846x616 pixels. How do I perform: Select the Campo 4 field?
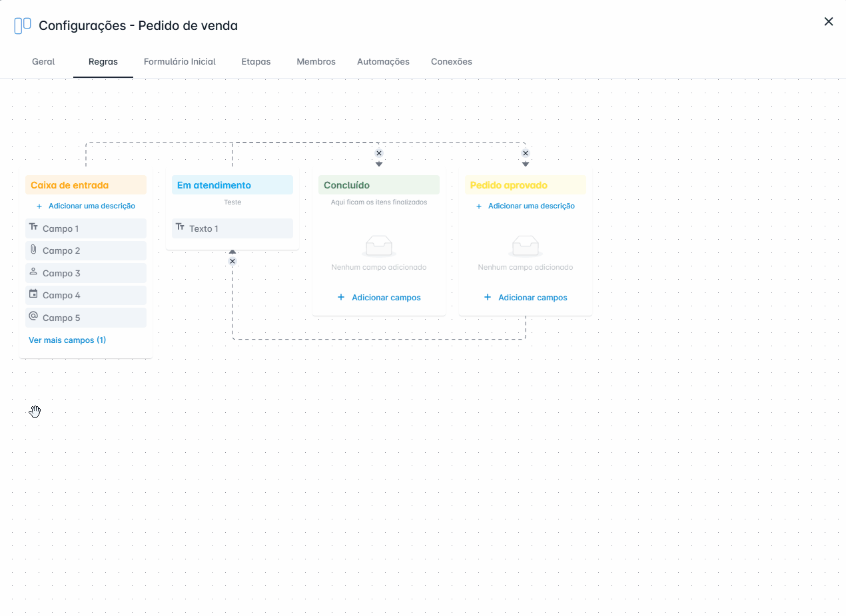click(x=86, y=295)
